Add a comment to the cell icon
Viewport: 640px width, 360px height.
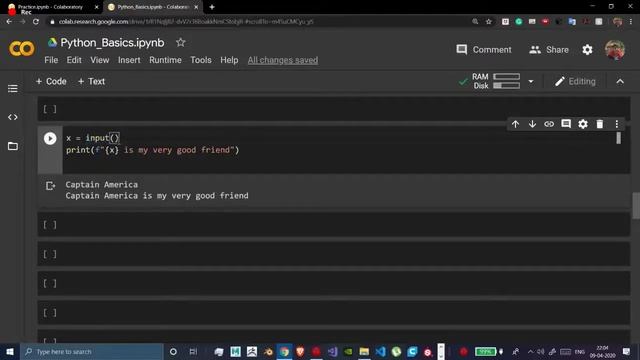pyautogui.click(x=566, y=124)
